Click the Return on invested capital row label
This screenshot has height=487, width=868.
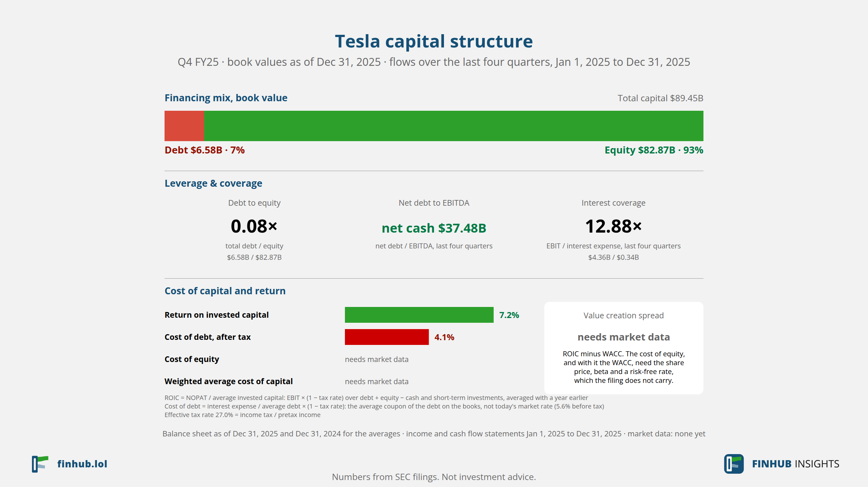point(217,315)
